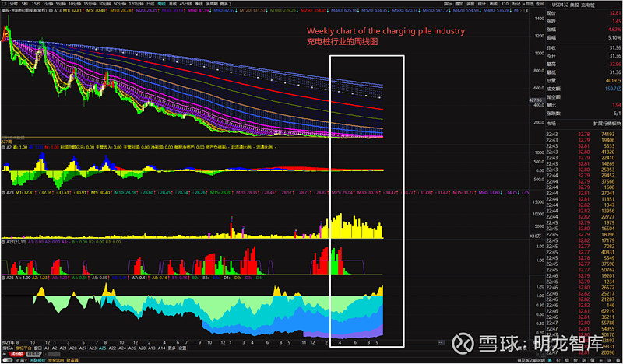Switch to the 日线 daily chart
623x364 pixels.
150,4
